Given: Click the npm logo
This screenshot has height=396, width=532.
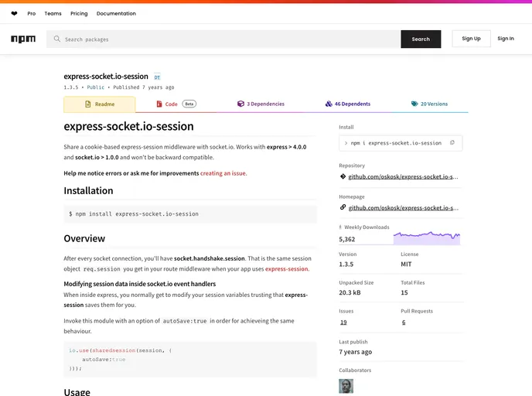Looking at the screenshot, I should click(x=23, y=39).
